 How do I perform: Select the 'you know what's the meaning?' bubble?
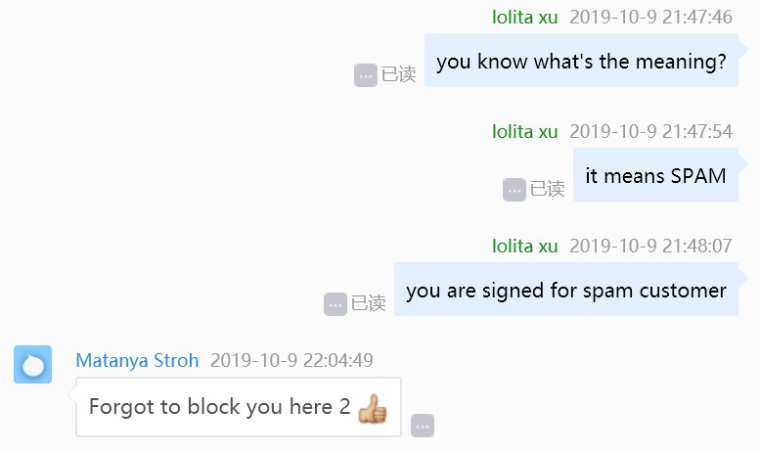click(581, 61)
